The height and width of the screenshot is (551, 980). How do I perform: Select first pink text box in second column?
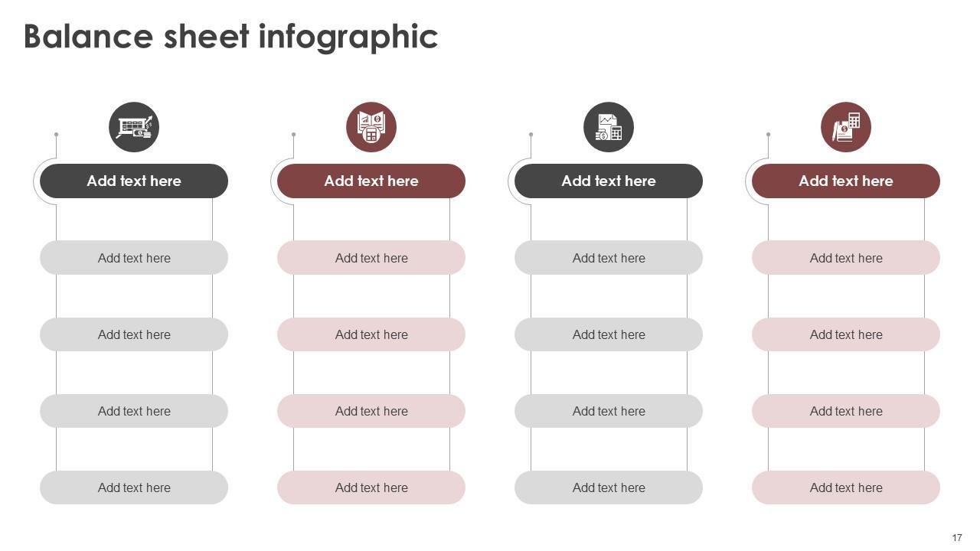pyautogui.click(x=371, y=258)
